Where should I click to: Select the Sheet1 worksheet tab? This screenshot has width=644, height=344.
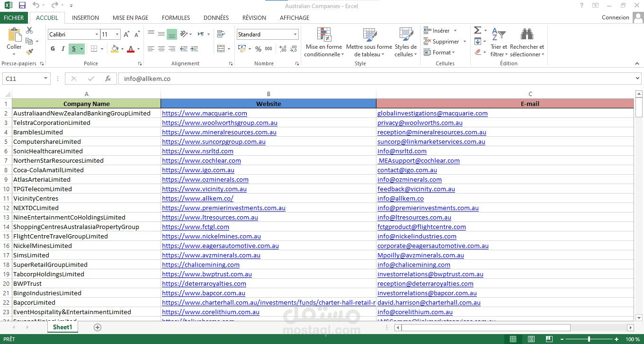coord(63,327)
